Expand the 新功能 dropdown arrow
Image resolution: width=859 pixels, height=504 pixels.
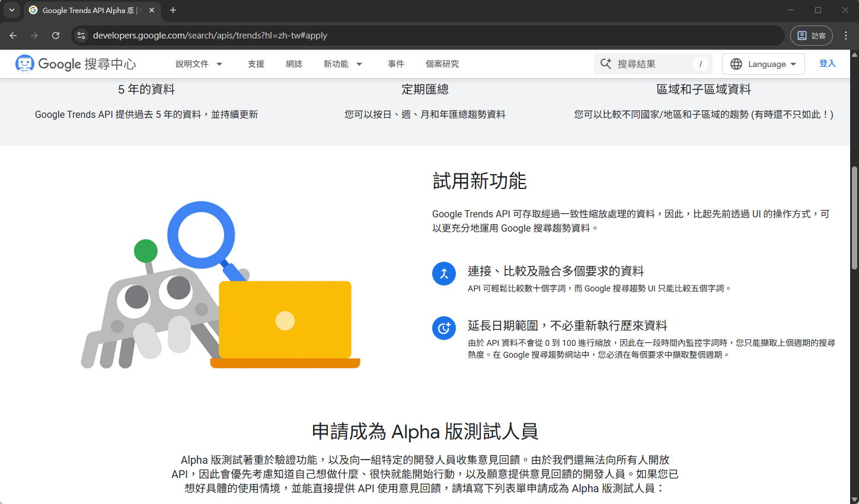click(359, 64)
